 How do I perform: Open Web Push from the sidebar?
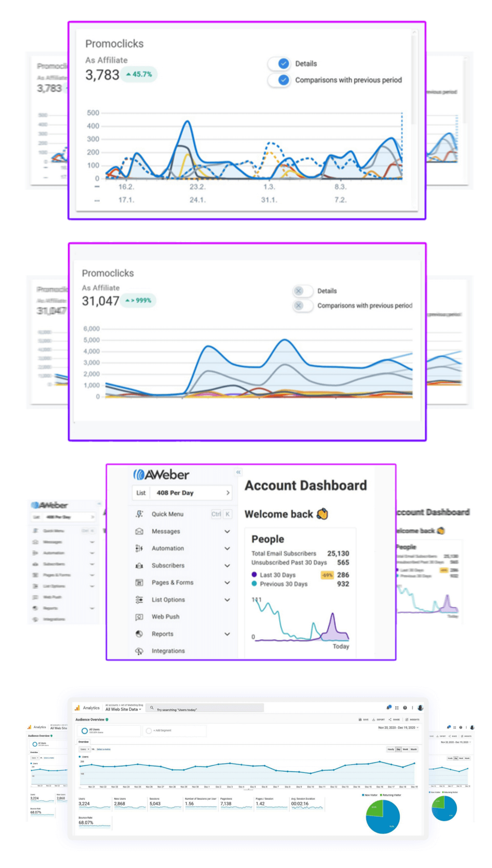(x=165, y=617)
